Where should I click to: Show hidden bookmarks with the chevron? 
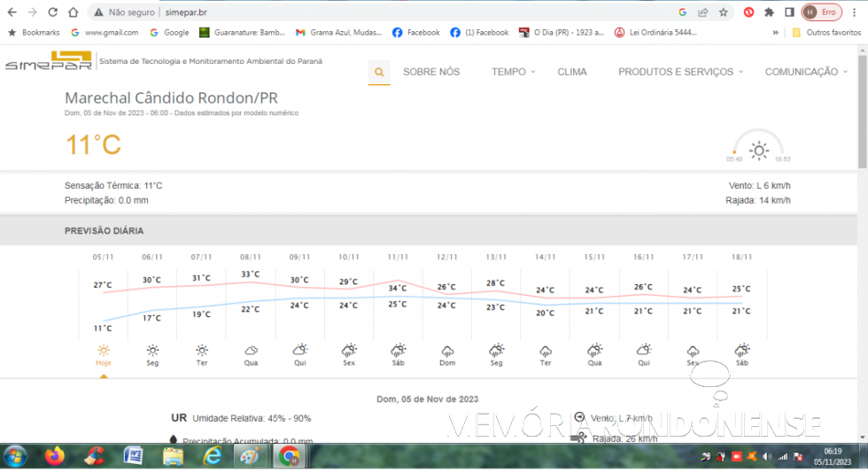[x=776, y=33]
